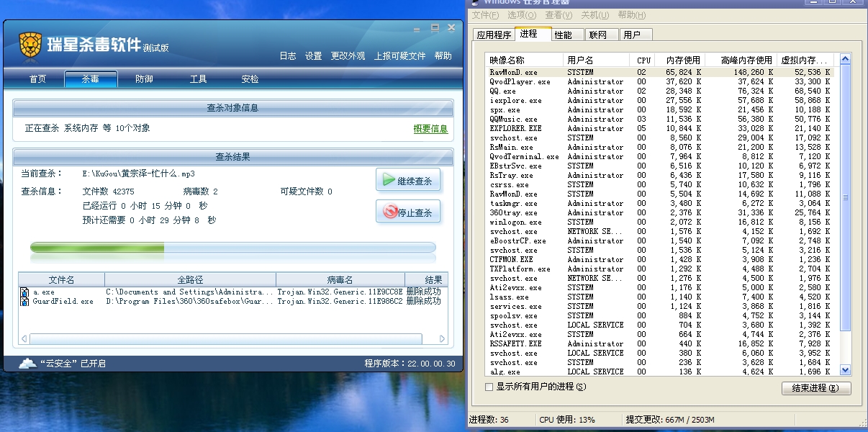Select Processes tab in Task Manager
868x432 pixels.
(533, 34)
